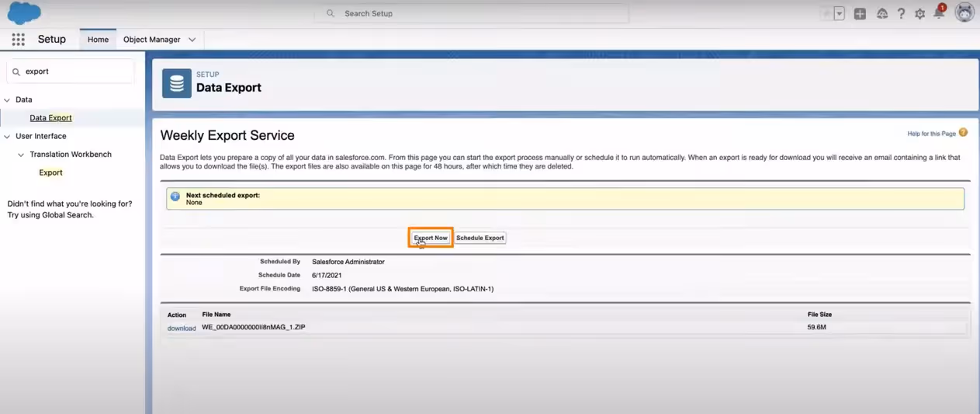Open the help question mark icon

click(901, 13)
